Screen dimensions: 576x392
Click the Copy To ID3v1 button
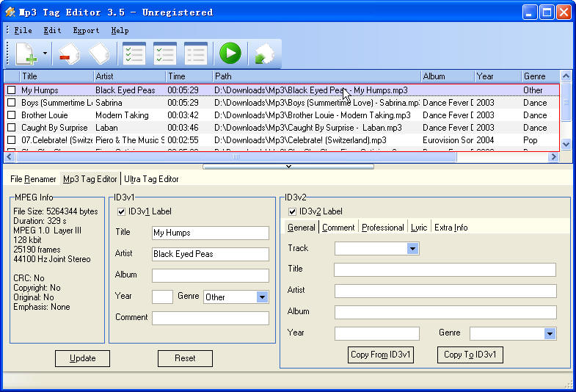[470, 355]
